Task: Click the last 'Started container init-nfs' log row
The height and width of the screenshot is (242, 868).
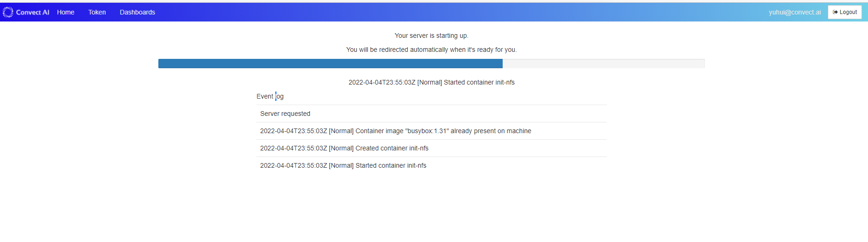Action: tap(432, 165)
